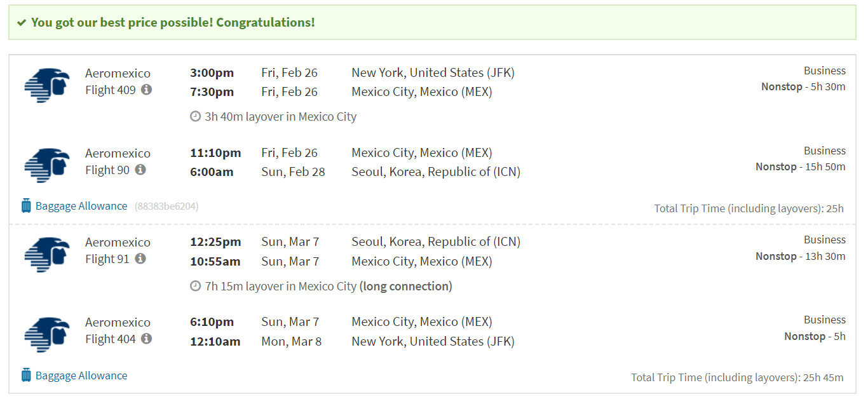Viewport: 868px width, 399px height.
Task: Select the booking code 88383be6204
Action: click(166, 206)
